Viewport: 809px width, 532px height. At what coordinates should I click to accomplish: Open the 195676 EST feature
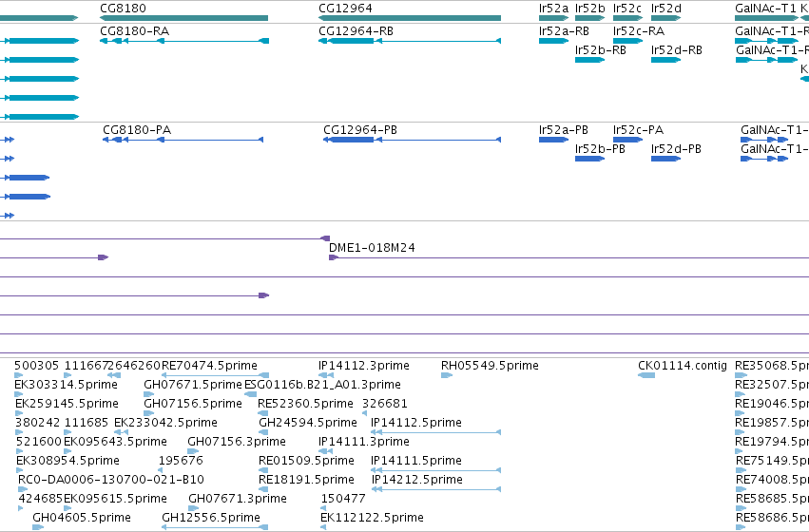click(161, 470)
